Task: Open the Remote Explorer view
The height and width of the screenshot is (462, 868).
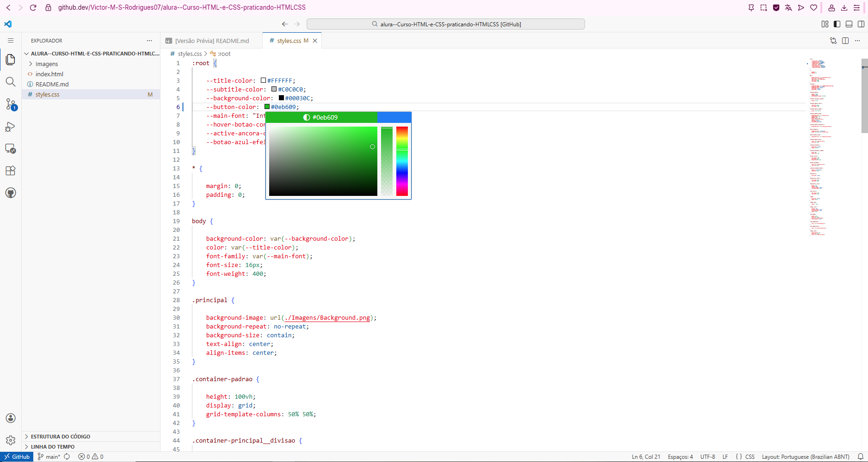Action: pyautogui.click(x=10, y=149)
